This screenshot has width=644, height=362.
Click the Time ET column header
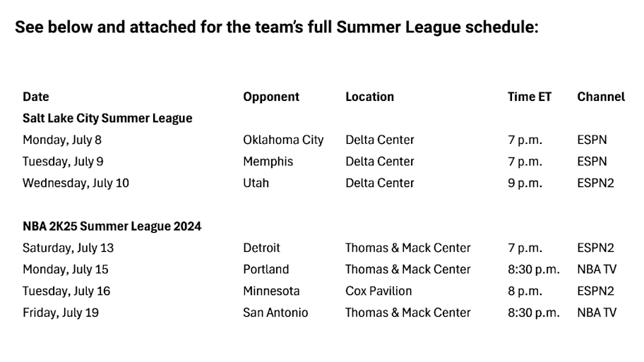pyautogui.click(x=530, y=97)
